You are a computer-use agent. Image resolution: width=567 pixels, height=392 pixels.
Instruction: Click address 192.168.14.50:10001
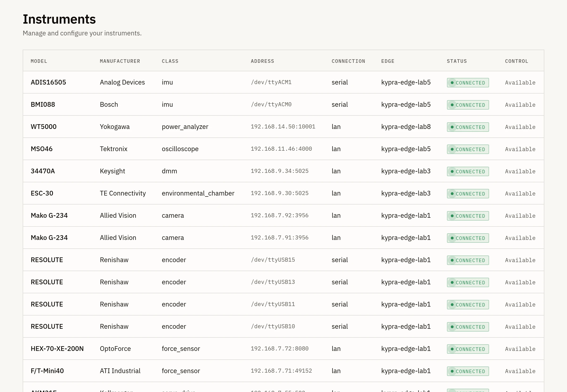pos(283,127)
